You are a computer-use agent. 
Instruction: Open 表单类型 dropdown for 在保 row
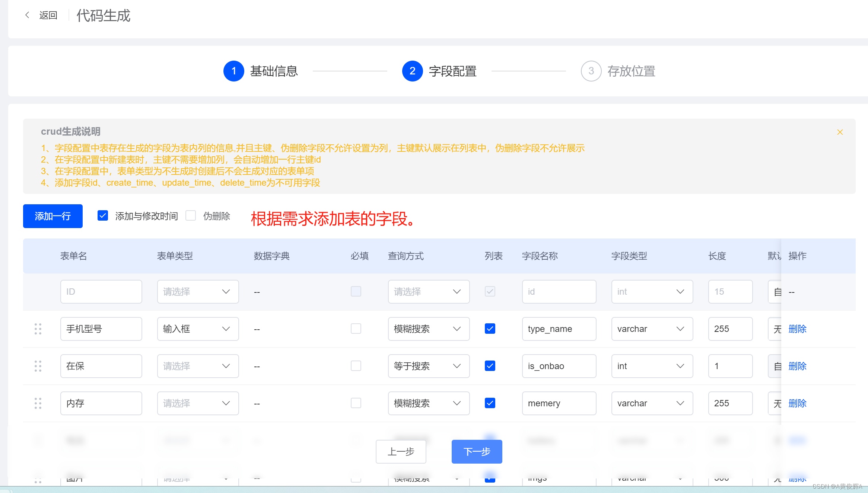198,366
